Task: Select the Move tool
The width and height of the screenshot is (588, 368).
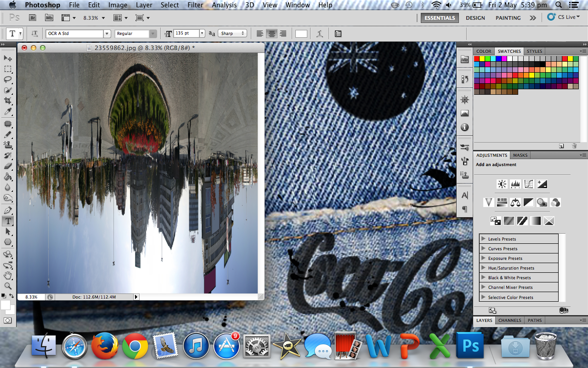Action: tap(8, 58)
